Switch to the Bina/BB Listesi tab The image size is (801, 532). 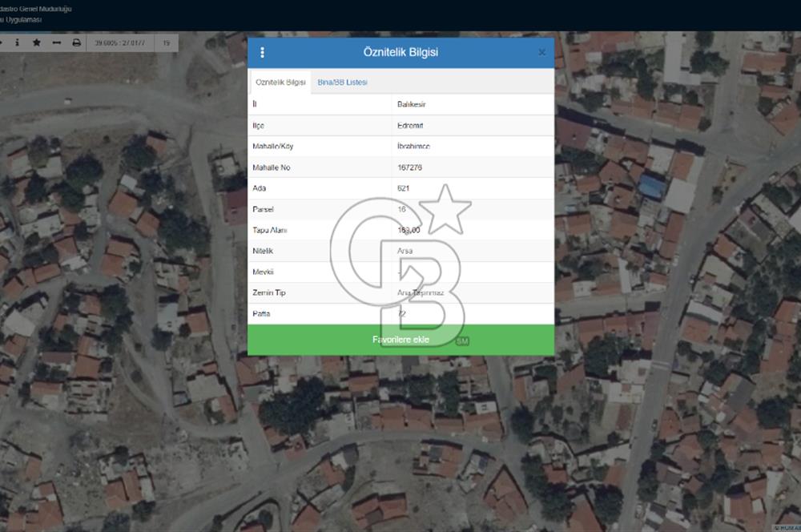[x=342, y=83]
